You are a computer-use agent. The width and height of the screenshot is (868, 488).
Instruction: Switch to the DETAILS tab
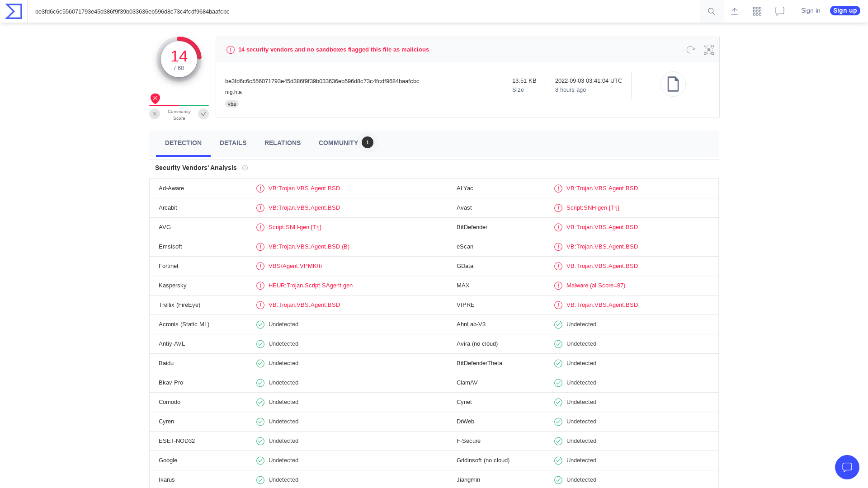[233, 143]
